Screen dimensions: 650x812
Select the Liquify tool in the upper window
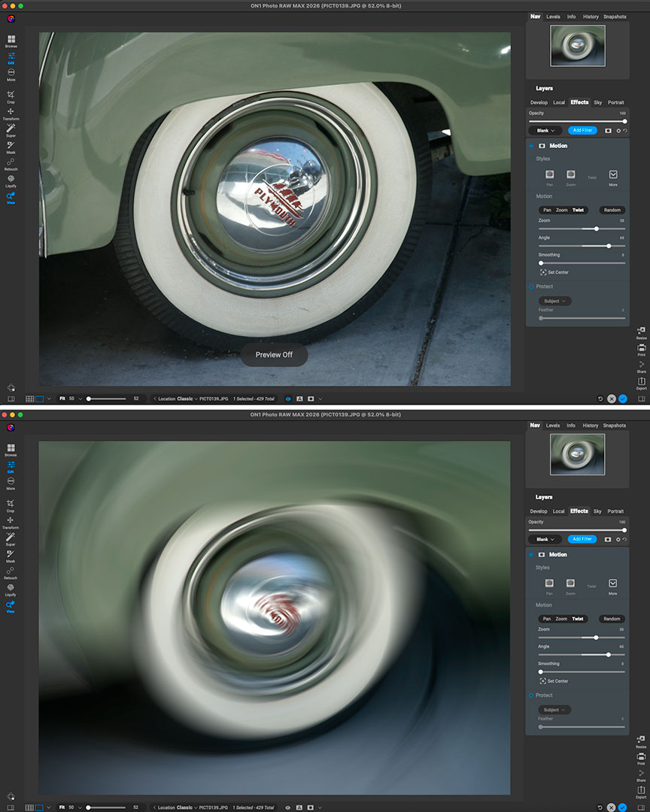(x=11, y=179)
